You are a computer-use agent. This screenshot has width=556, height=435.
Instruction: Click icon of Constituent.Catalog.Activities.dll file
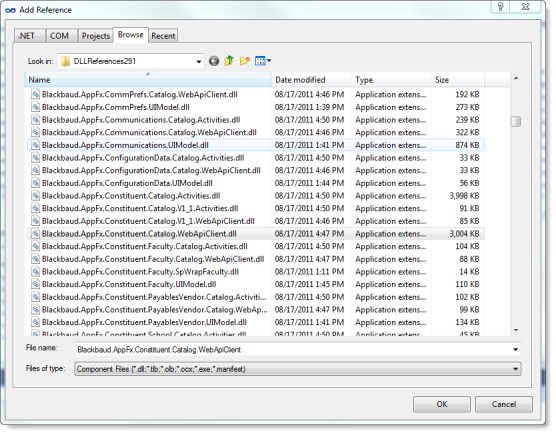pos(35,196)
